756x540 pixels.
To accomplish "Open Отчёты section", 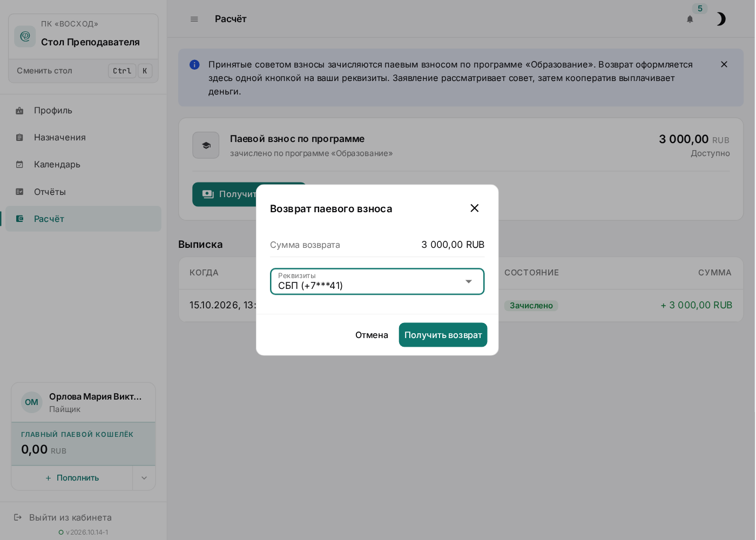I will click(x=83, y=192).
